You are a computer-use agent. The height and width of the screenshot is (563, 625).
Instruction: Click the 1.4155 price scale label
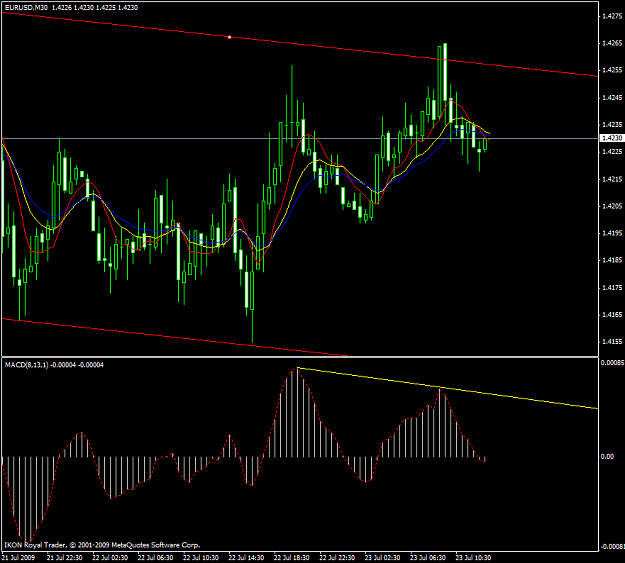click(x=612, y=342)
